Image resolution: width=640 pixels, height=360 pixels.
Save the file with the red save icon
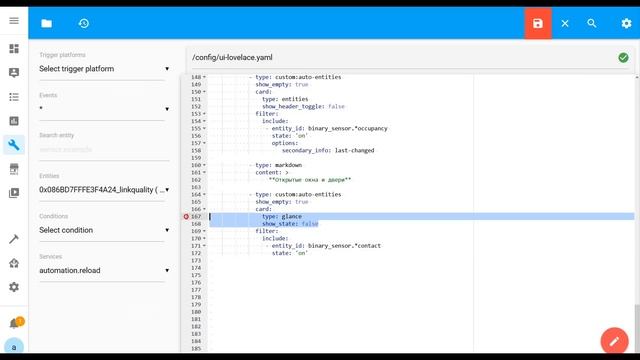(x=538, y=23)
